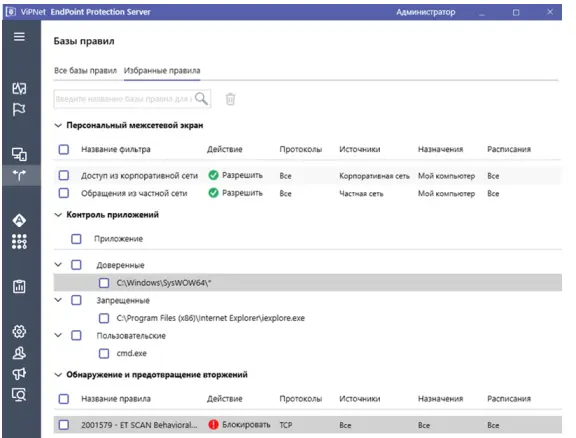Image resolution: width=576 pixels, height=438 pixels.
Task: Check Обращения из частной сети rule
Action: point(64,193)
